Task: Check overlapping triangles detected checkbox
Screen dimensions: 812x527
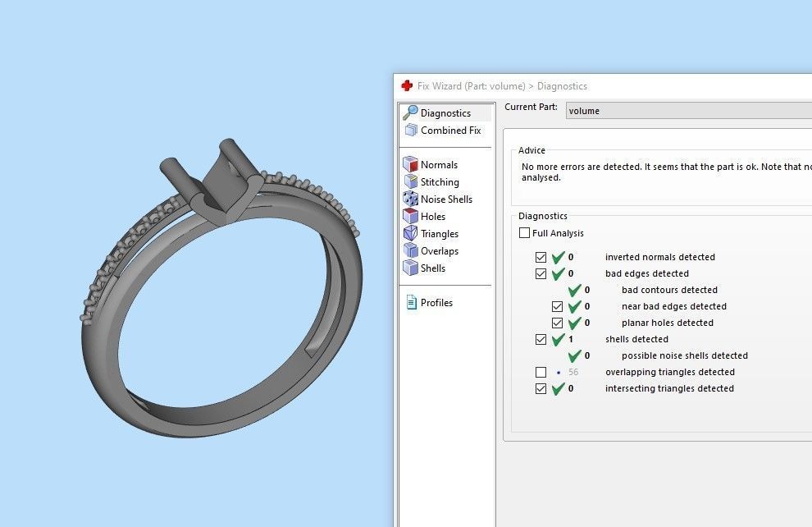Action: (x=541, y=372)
